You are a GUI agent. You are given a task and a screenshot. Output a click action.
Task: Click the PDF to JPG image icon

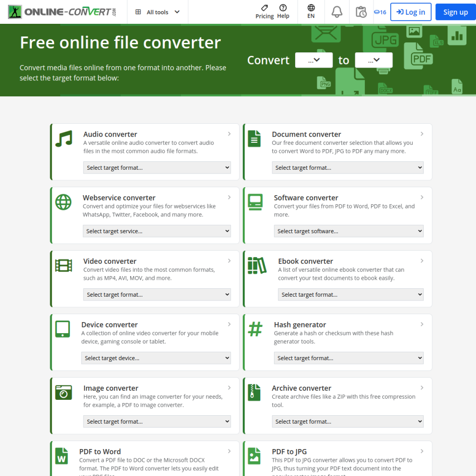point(254,456)
